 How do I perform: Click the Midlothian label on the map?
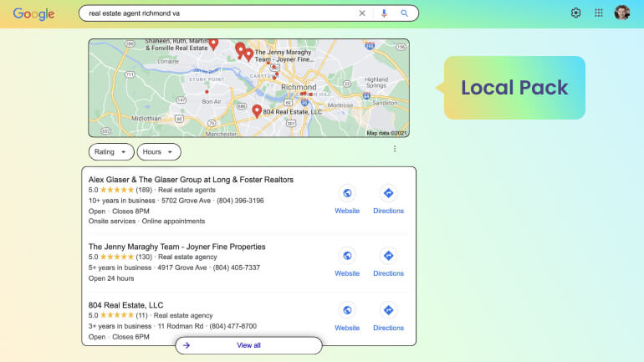pyautogui.click(x=146, y=118)
